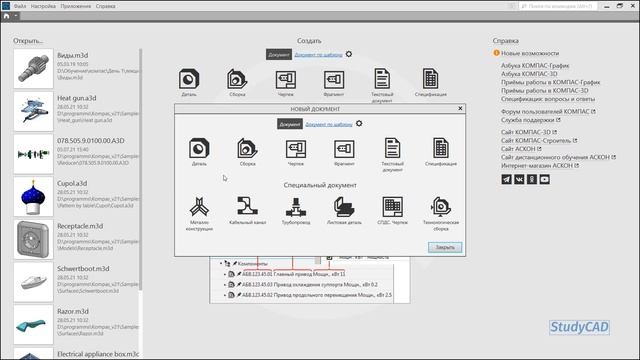Click recent files list scrollbar
Viewport: 640px width, 360px height.
(x=141, y=169)
